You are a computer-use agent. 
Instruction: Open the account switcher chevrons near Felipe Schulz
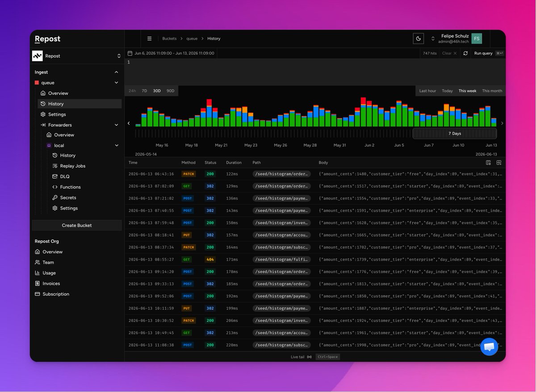pos(433,38)
